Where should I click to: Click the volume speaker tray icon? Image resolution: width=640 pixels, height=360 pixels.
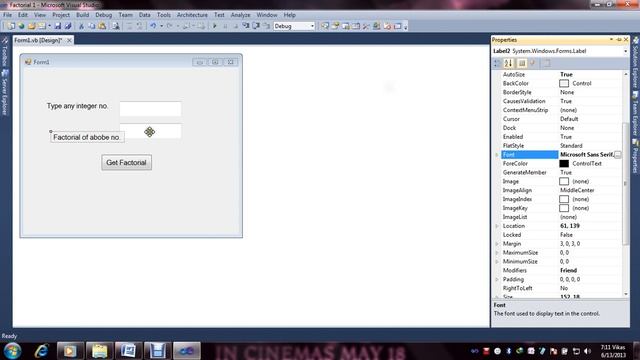(587, 351)
